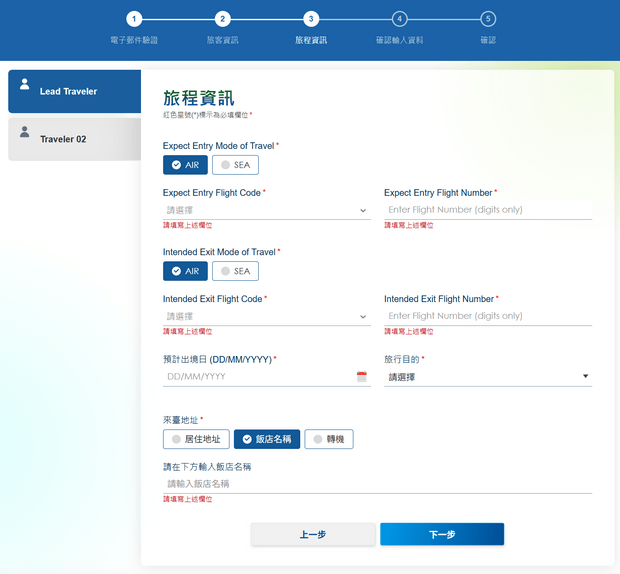Click the Lead Traveler person icon
620x574 pixels.
coord(25,85)
